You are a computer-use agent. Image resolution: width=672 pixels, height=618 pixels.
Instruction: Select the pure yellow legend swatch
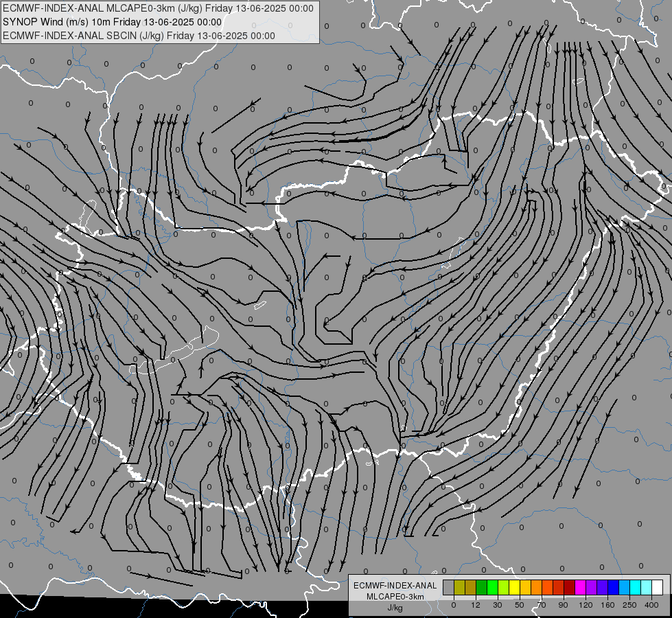514,587
